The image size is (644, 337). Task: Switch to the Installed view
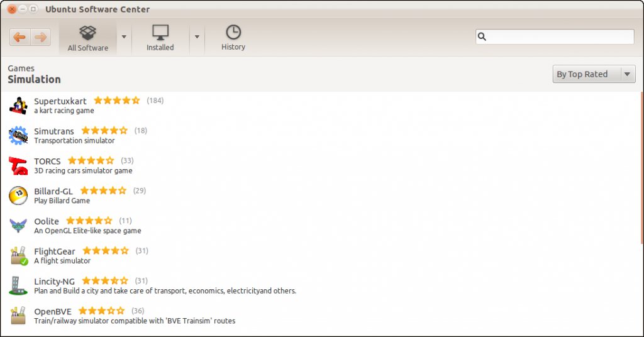pos(160,38)
